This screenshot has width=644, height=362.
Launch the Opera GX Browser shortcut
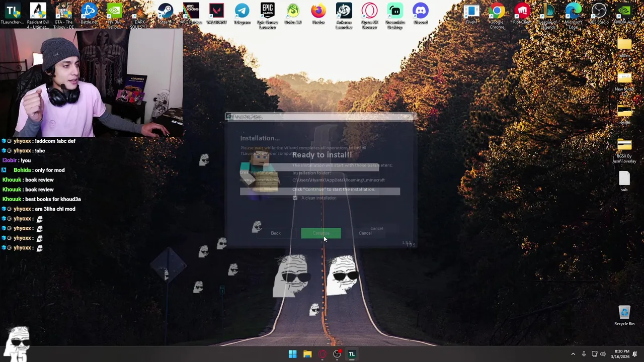click(x=369, y=16)
